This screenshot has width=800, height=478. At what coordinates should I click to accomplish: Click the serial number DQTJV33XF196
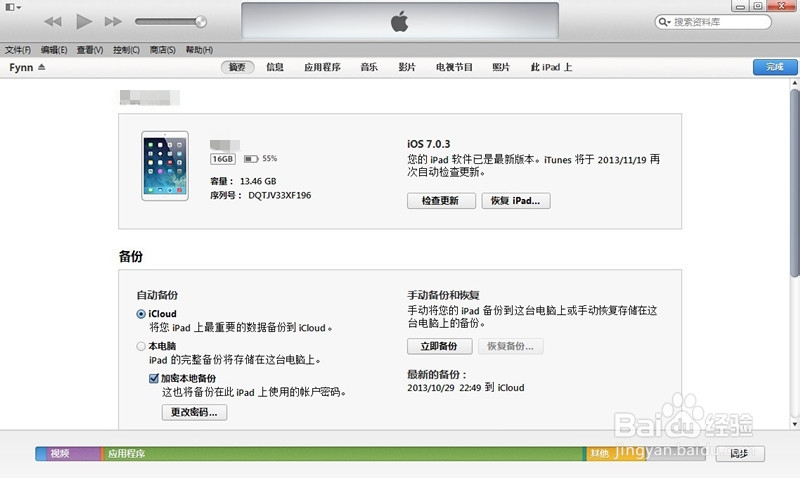pos(279,195)
